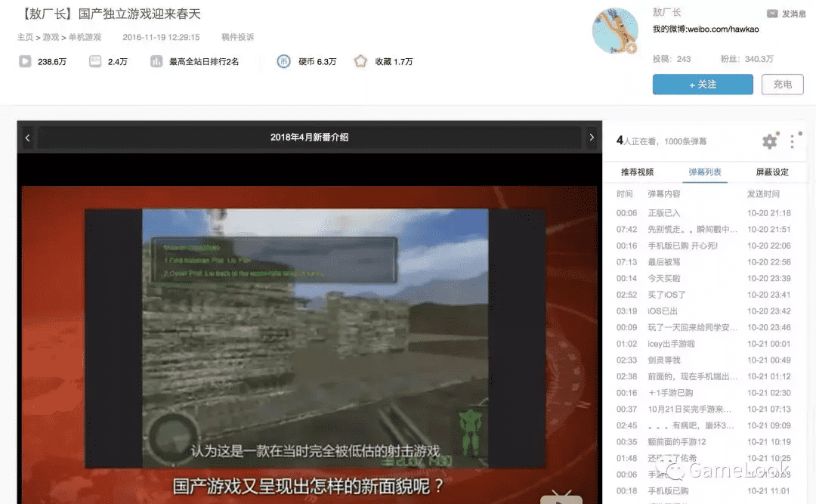Follow the uploader with +关注 button
Screen dimensions: 816x504
703,85
